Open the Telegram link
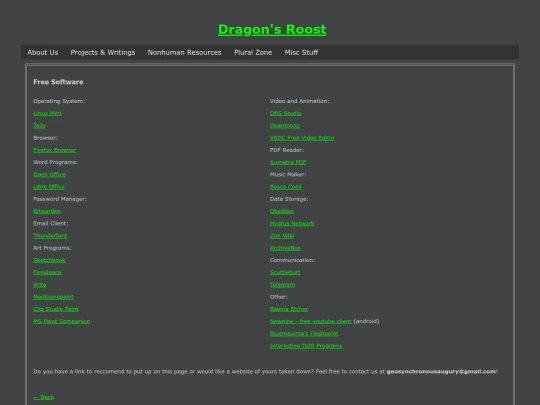Image resolution: width=540 pixels, height=405 pixels. tap(282, 285)
